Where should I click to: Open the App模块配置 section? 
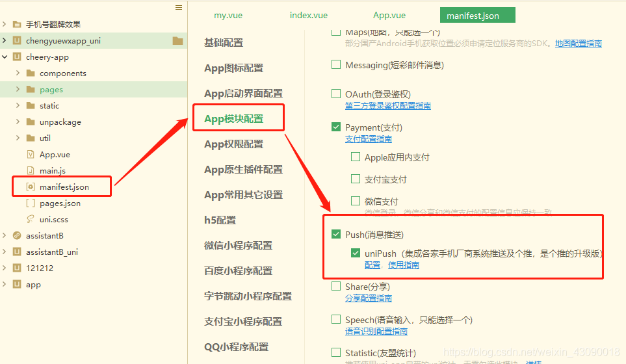[x=233, y=119]
